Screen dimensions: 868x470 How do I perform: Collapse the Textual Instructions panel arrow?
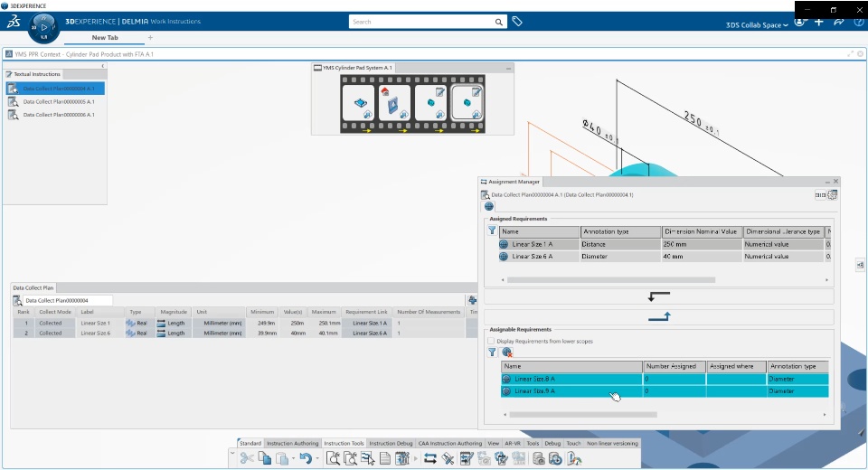tap(103, 66)
